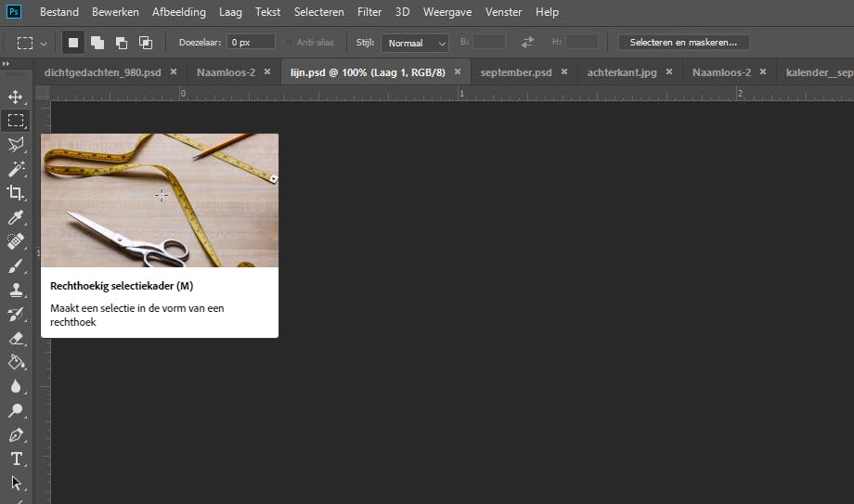The width and height of the screenshot is (854, 504).
Task: Select the Eyedropper tool
Action: pyautogui.click(x=15, y=217)
